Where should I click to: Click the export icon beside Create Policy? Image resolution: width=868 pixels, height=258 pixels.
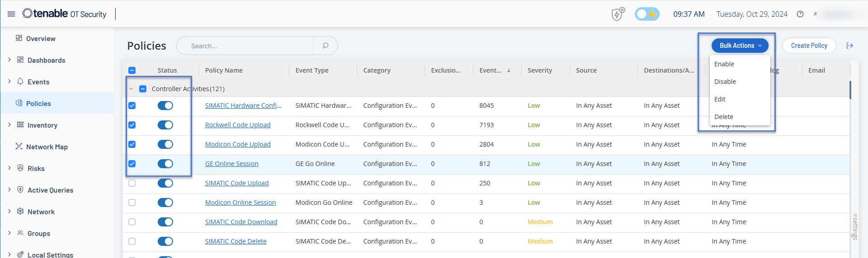(x=849, y=46)
